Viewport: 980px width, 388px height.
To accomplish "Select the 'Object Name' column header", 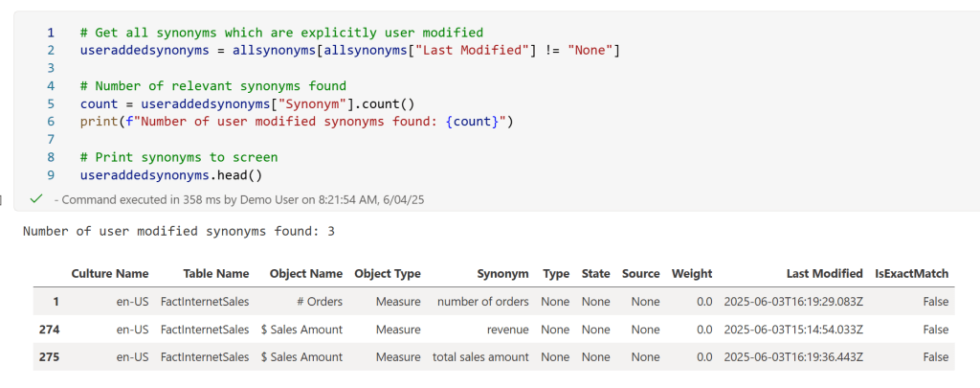I will (x=305, y=273).
